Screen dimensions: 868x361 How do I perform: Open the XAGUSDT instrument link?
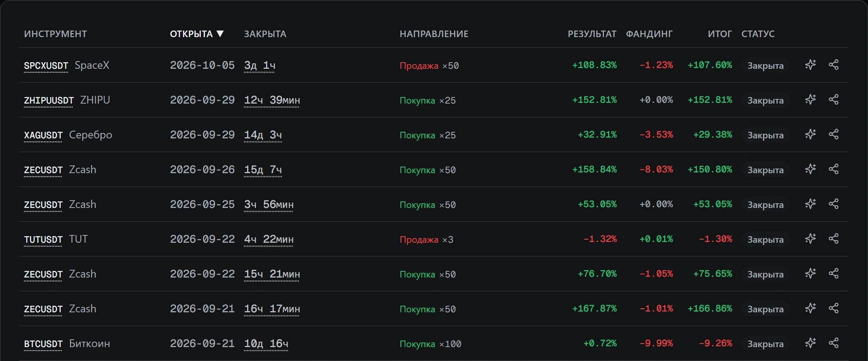[43, 135]
